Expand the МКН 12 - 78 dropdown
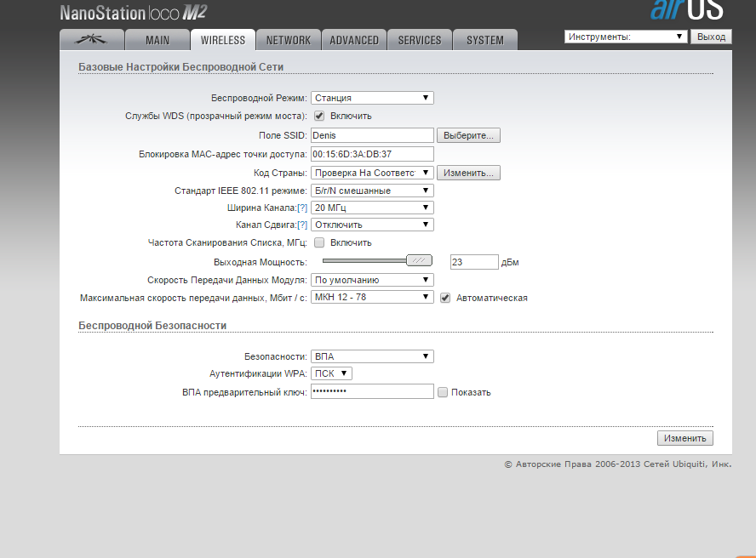 click(x=372, y=297)
